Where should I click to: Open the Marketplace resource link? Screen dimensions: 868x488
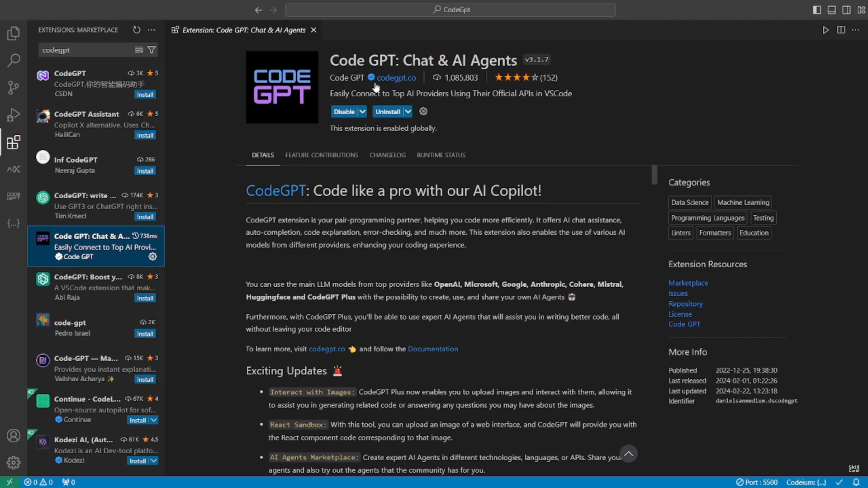pyautogui.click(x=688, y=283)
